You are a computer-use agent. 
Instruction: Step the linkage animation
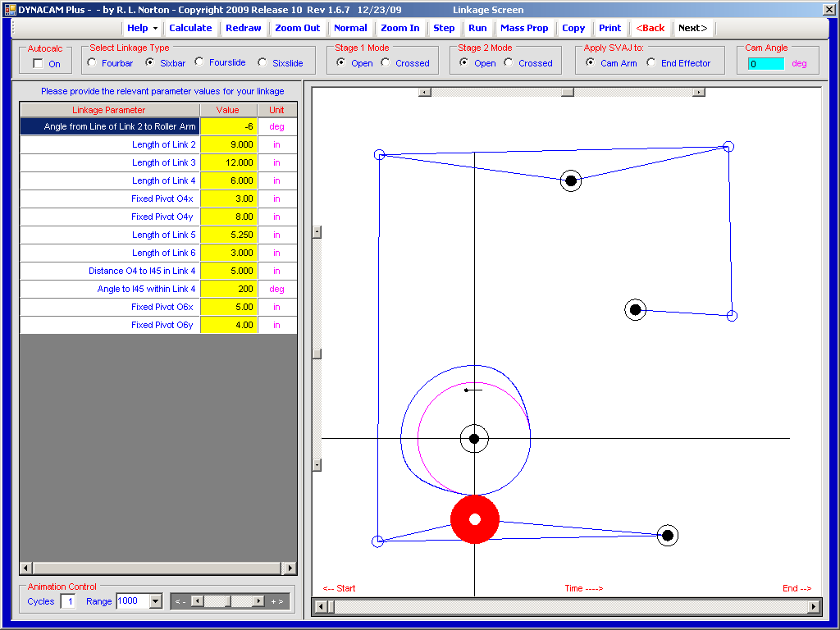click(444, 28)
